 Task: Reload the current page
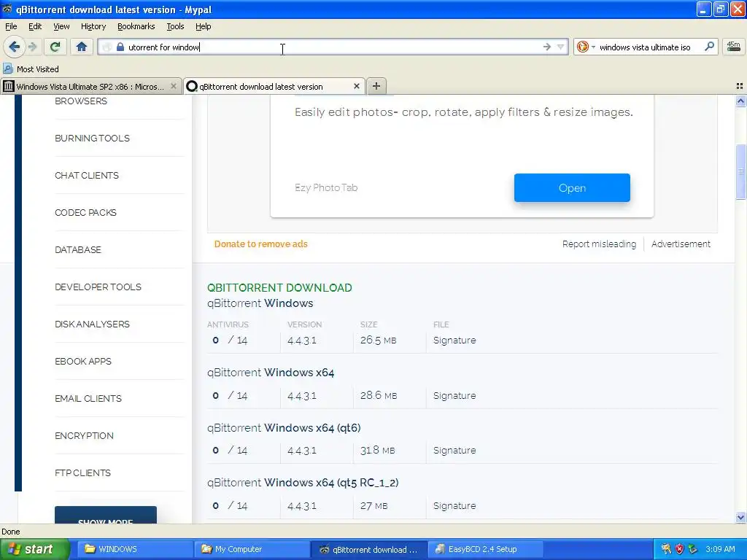click(x=55, y=47)
